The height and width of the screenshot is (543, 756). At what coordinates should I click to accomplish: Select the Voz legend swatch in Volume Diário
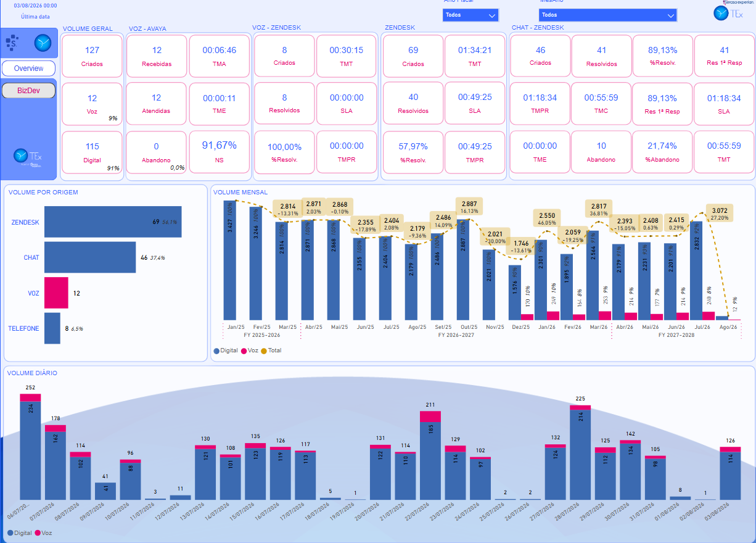pos(38,533)
